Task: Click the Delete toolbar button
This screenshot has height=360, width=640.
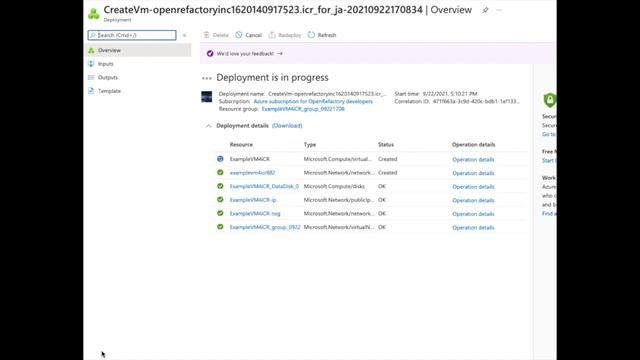Action: [x=216, y=35]
